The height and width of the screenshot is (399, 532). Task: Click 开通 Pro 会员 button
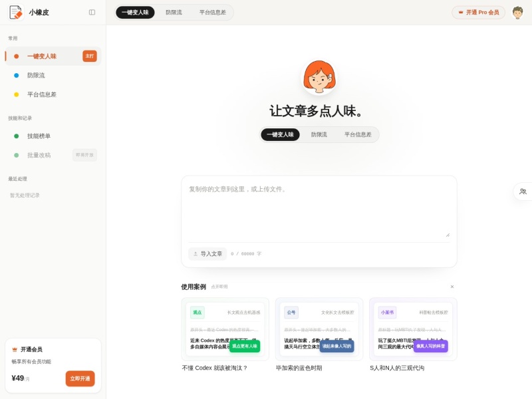[478, 12]
